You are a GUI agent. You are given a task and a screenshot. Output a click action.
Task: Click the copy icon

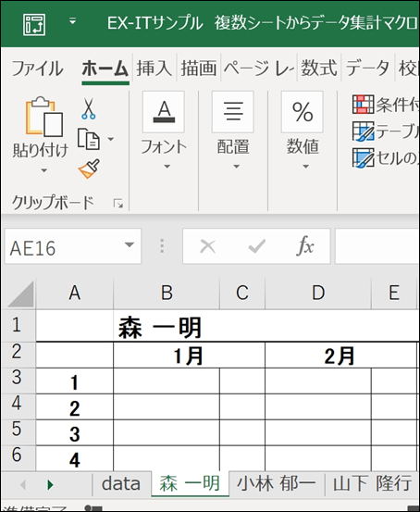[88, 140]
